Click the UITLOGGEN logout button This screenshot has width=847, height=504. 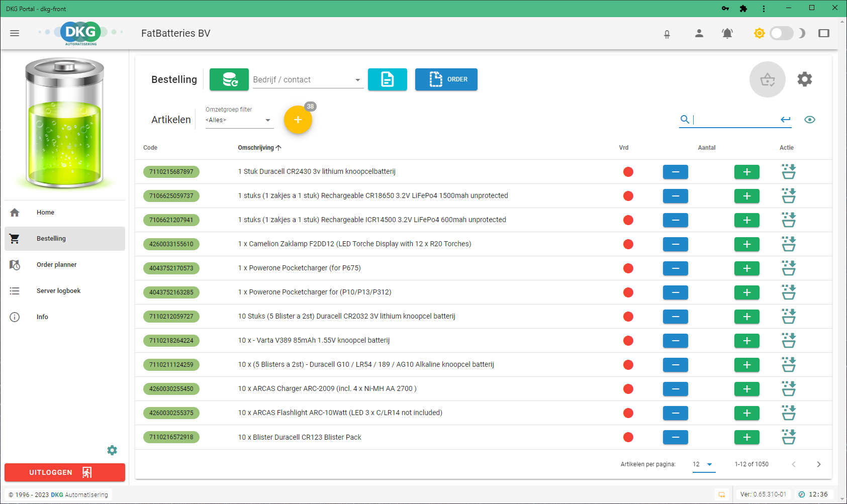click(x=65, y=472)
